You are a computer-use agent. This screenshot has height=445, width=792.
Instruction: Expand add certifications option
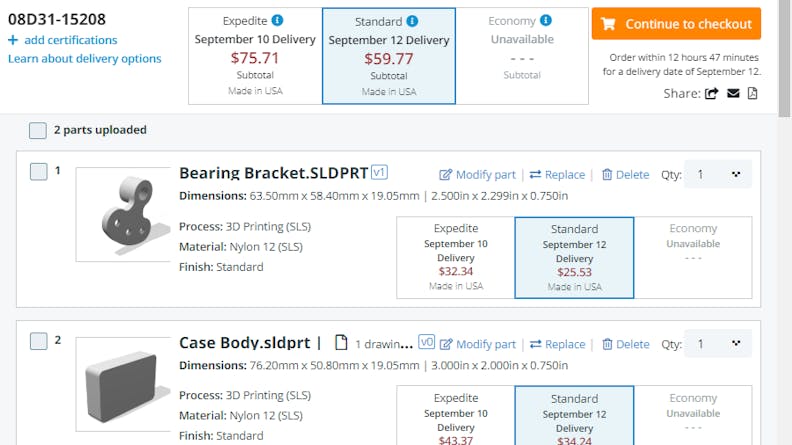click(62, 40)
